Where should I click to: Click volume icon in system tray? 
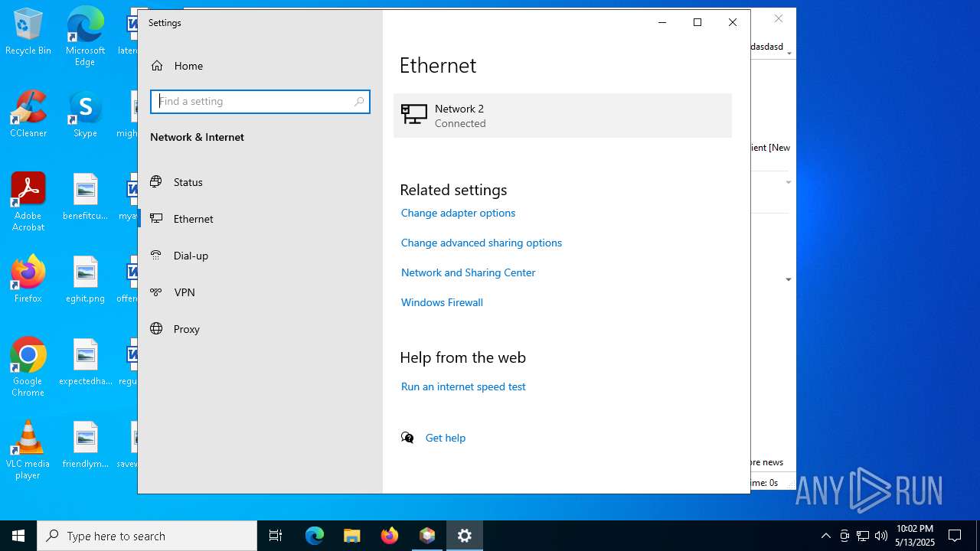pos(881,536)
